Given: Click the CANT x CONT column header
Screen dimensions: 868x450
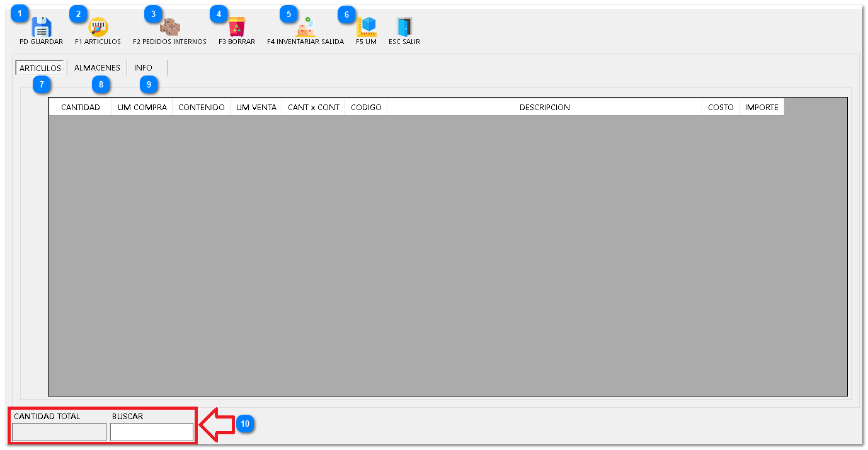Looking at the screenshot, I should pos(314,108).
